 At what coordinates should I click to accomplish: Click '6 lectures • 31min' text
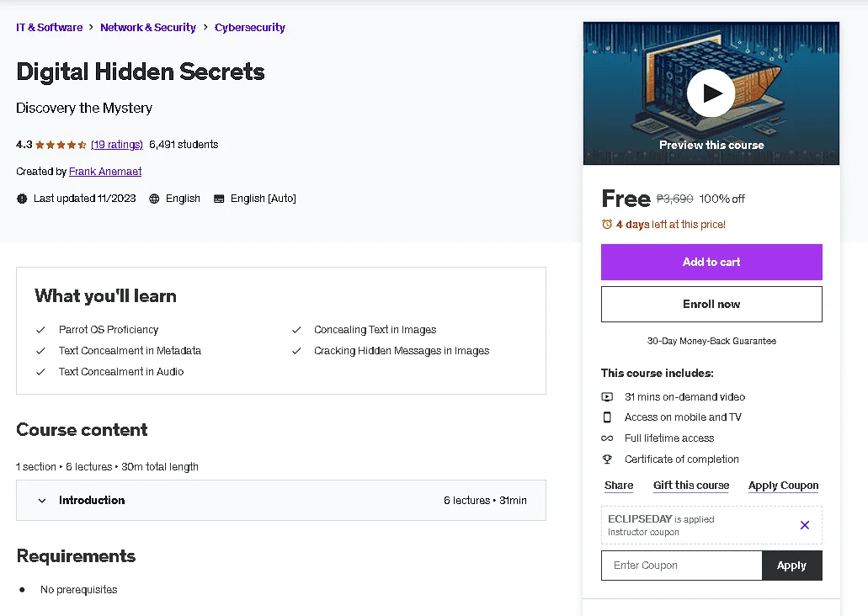click(x=485, y=501)
